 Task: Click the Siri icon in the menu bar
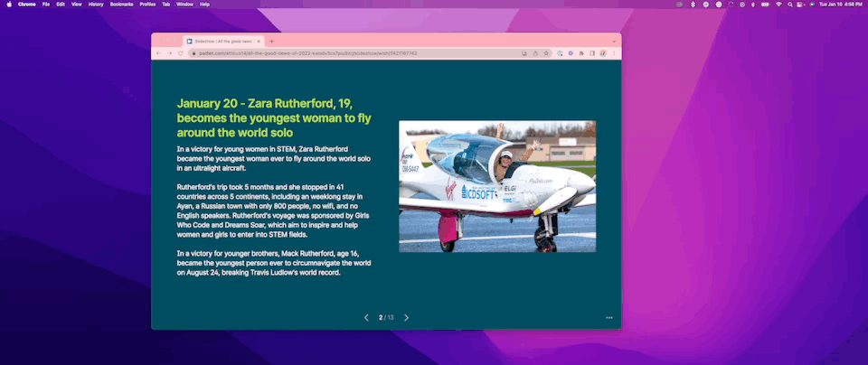pos(812,5)
